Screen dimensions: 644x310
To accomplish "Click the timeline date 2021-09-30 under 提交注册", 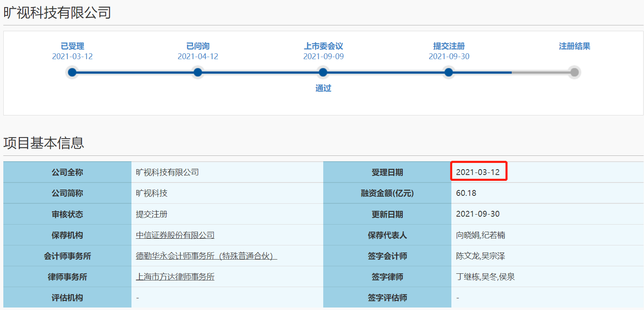I will [449, 57].
